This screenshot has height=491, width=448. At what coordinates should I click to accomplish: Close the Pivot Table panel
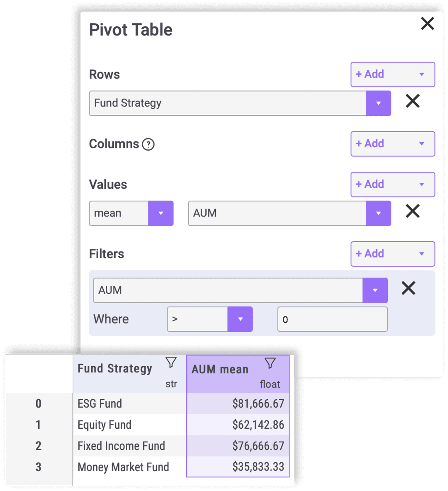coord(427,24)
